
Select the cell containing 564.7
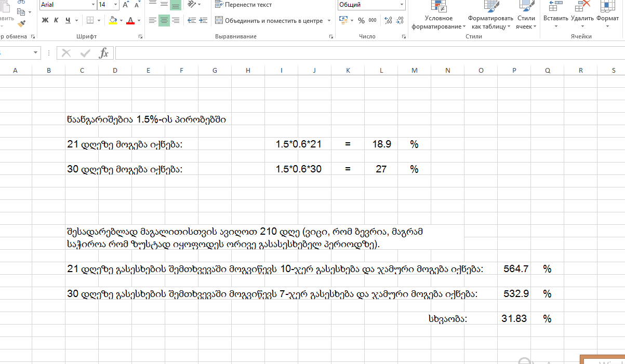pos(514,268)
